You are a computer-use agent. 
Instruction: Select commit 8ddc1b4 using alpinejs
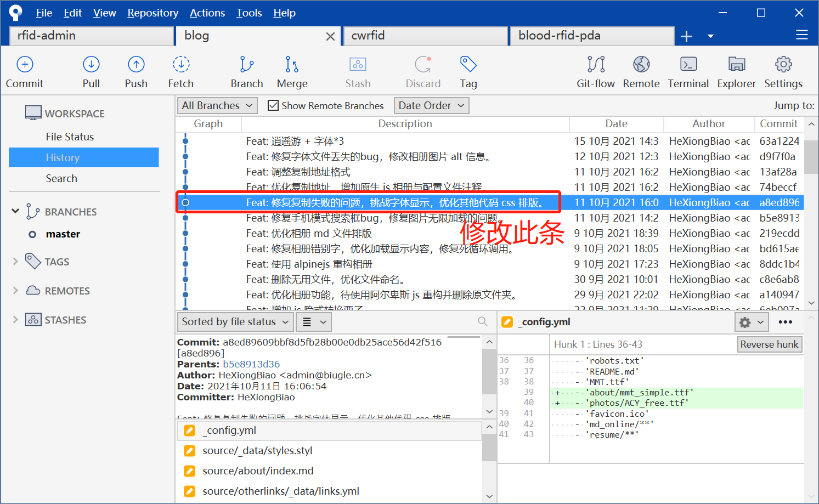pyautogui.click(x=490, y=264)
